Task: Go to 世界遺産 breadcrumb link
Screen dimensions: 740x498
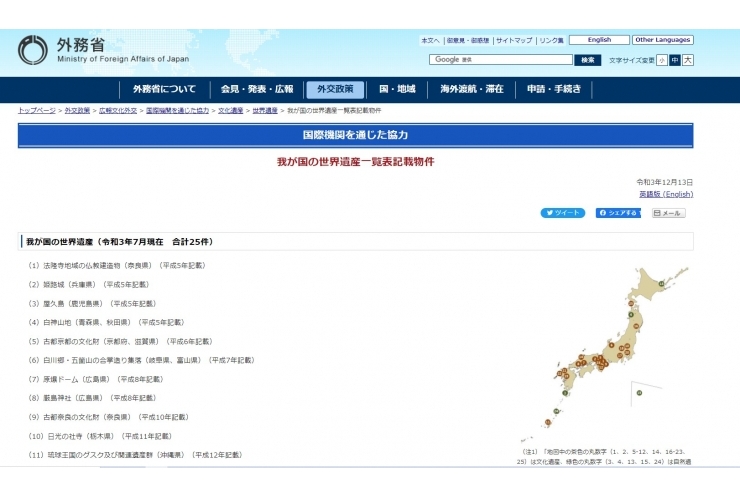Action: pyautogui.click(x=265, y=110)
